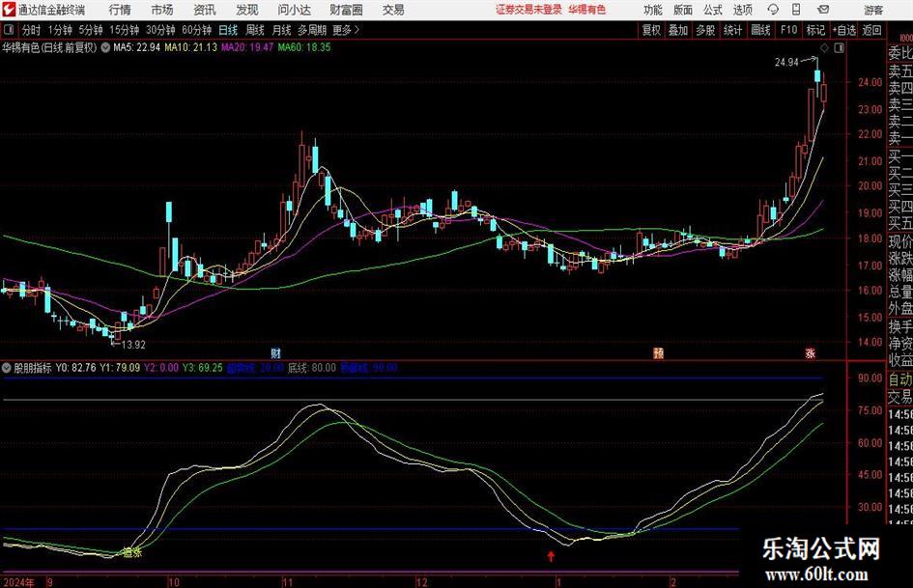Open the 公式 menu
Screen dimensions: 913x588
[x=712, y=10]
